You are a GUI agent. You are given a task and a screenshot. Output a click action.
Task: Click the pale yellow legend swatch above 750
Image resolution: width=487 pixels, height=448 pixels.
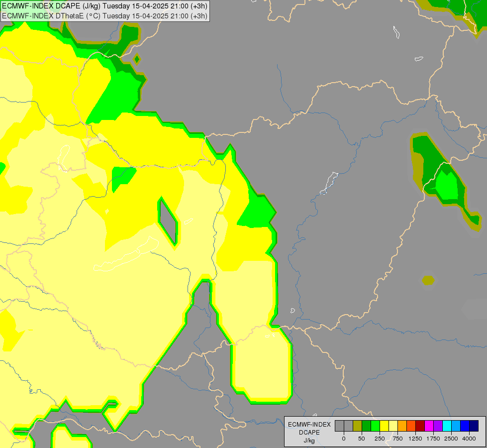click(393, 426)
